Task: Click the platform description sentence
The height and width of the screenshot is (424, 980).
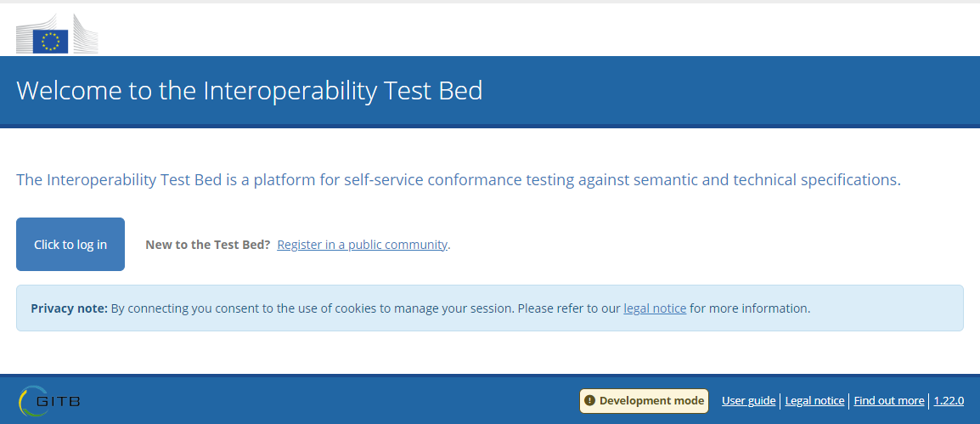Action: coord(458,180)
